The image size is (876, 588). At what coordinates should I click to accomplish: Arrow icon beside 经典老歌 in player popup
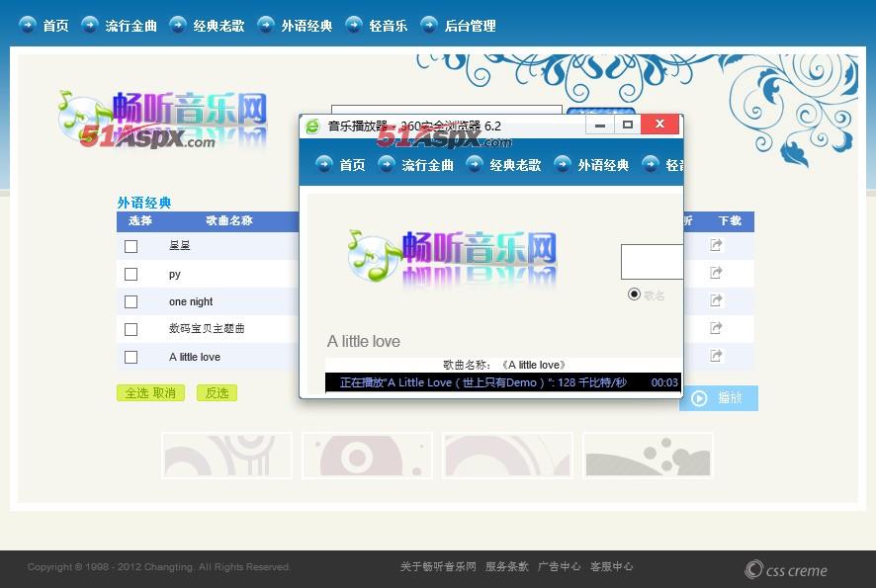[x=475, y=164]
